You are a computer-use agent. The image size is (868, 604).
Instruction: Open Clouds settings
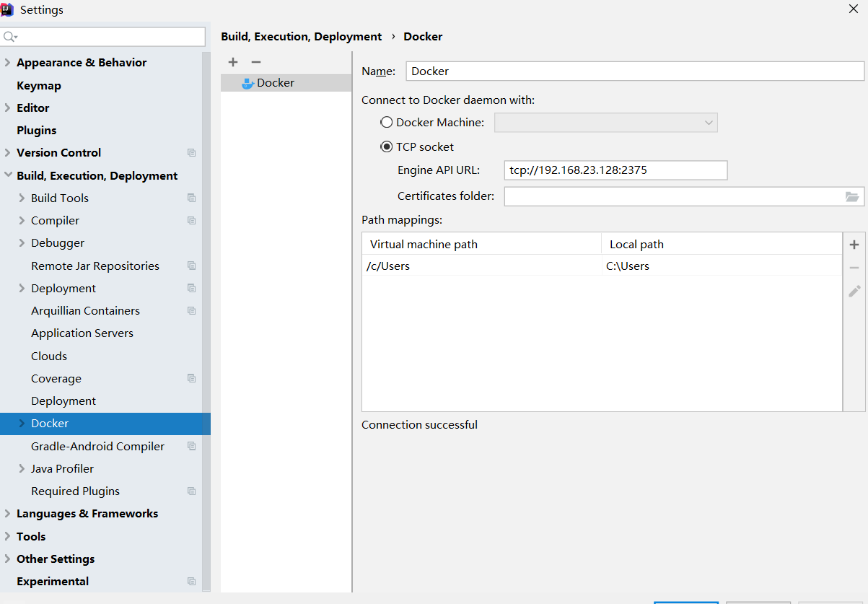click(49, 356)
